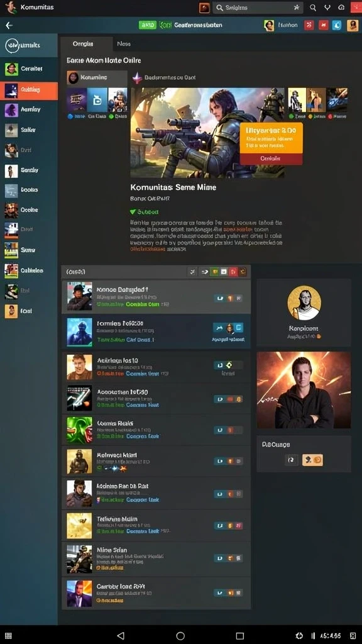Click the green diamond icon in the Aritrinas row
Viewport: 362px width, 644px height.
[x=229, y=364]
